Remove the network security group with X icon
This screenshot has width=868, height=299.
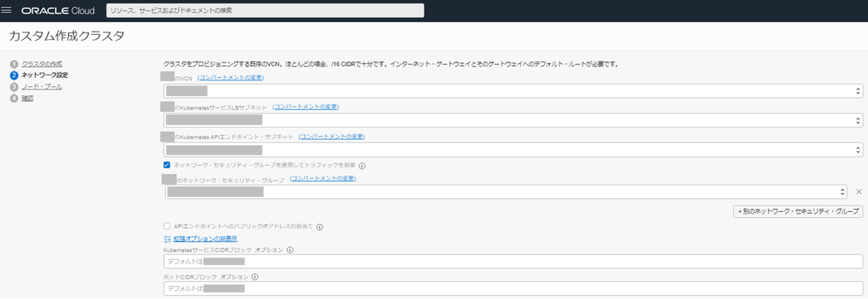coord(859,192)
